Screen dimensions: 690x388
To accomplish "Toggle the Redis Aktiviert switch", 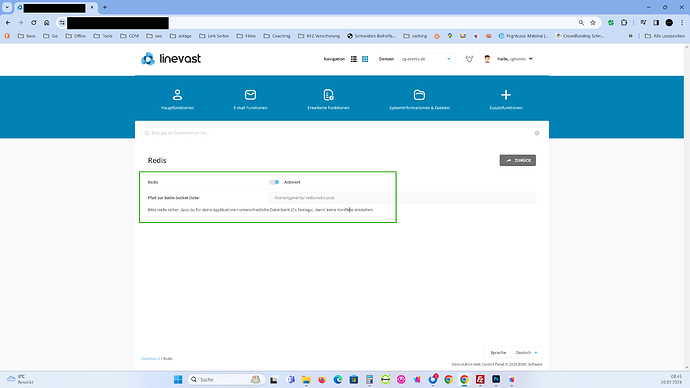I will coord(274,182).
